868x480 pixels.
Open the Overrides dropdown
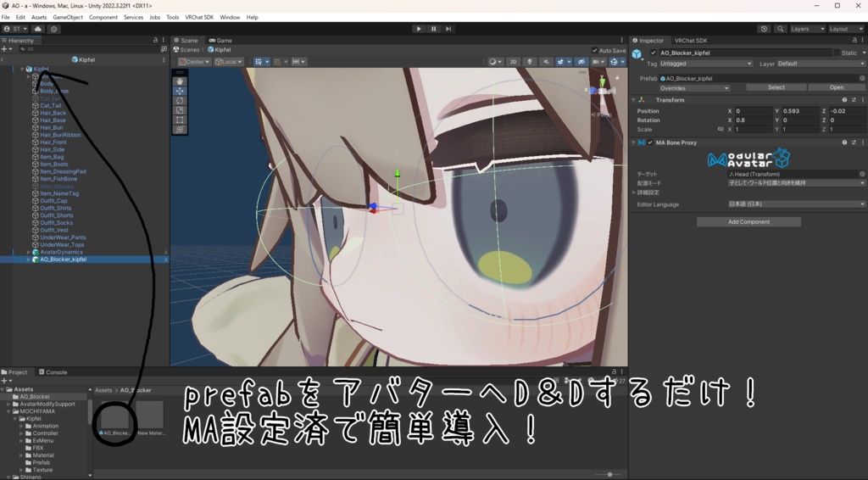pos(694,87)
